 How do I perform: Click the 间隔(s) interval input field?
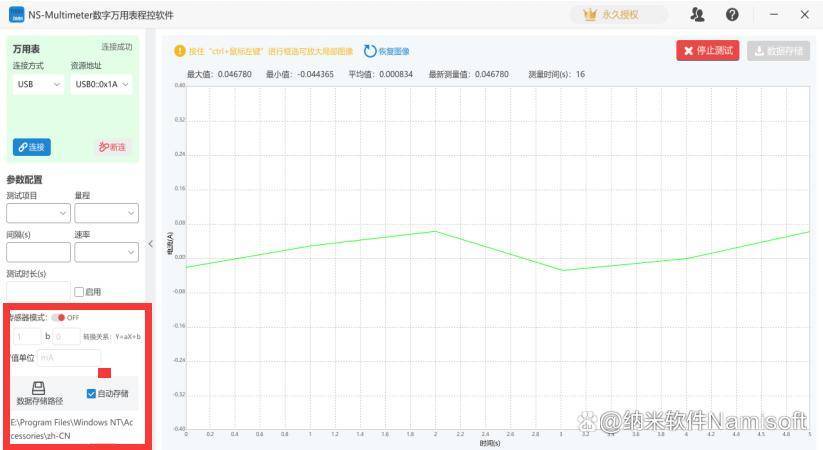[x=38, y=252]
